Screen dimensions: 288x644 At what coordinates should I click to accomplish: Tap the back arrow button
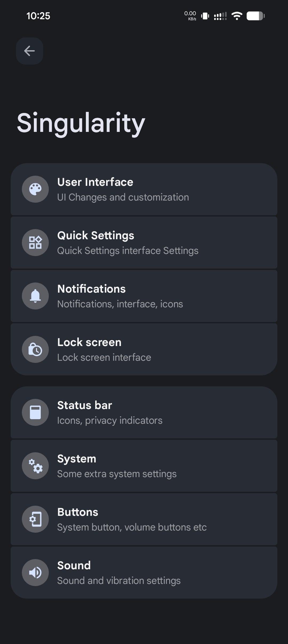[29, 51]
